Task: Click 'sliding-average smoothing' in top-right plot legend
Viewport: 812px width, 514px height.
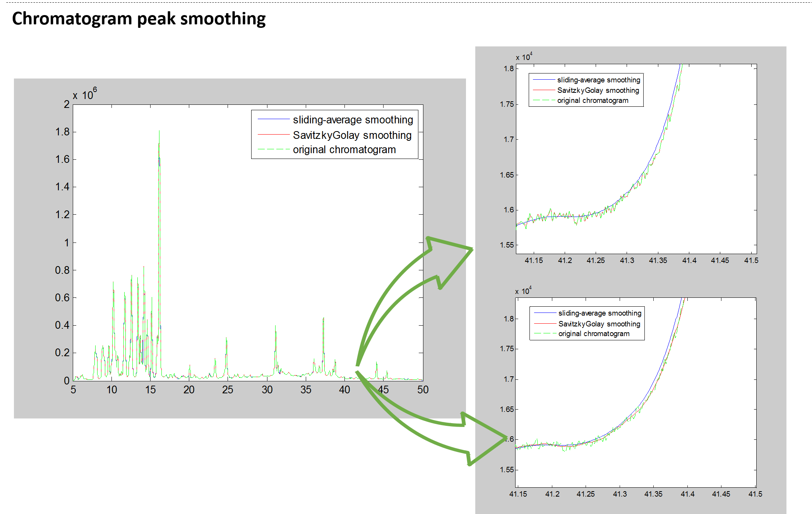Action: tap(599, 80)
